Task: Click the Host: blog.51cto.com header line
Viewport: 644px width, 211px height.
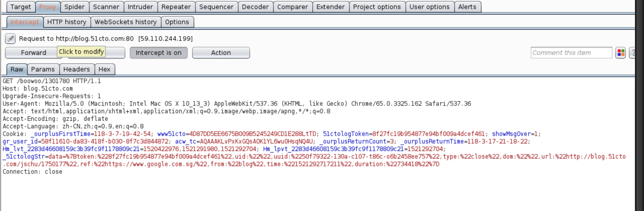Action: coord(38,89)
